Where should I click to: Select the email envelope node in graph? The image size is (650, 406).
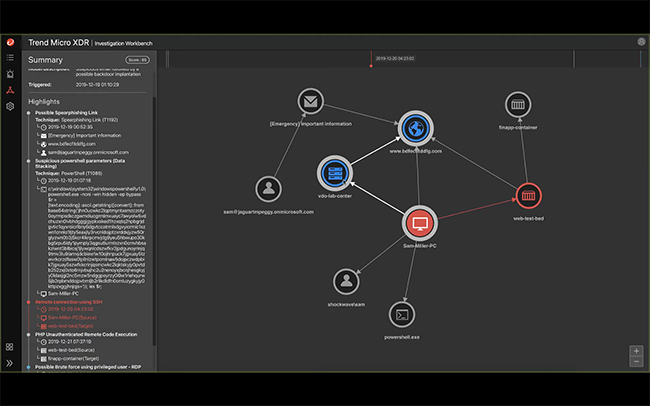(310, 101)
